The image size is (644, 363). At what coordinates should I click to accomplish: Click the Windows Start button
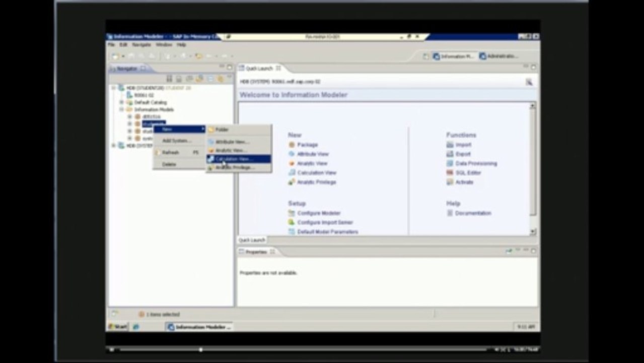[117, 327]
